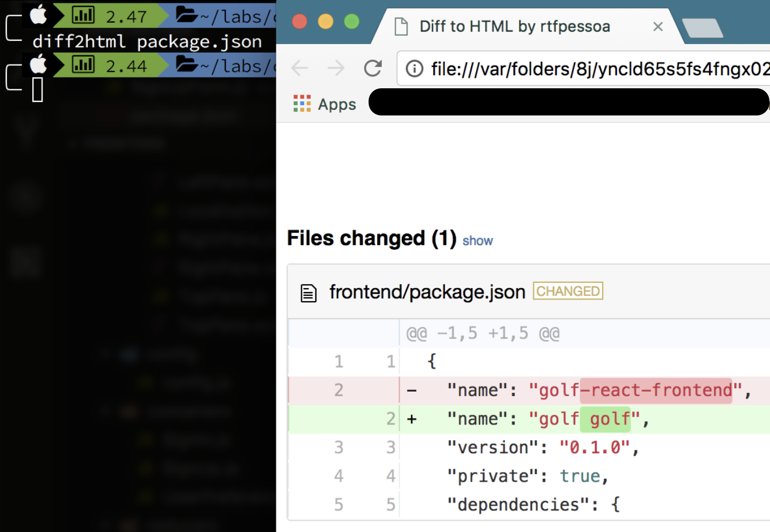This screenshot has width=770, height=532.
Task: Click the terminal cursor block
Action: 37,89
